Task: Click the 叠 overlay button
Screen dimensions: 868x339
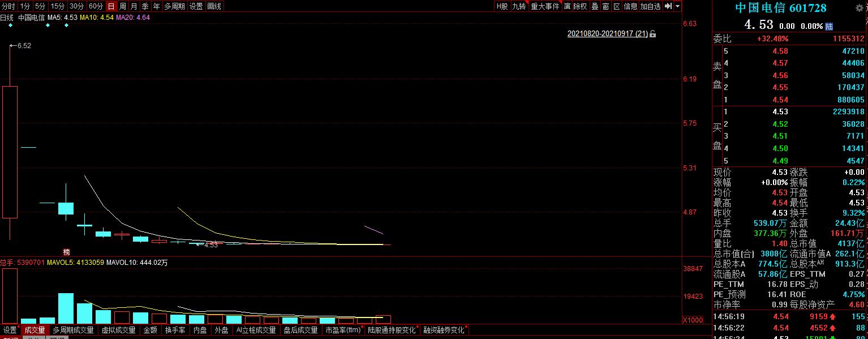Action: [x=595, y=6]
